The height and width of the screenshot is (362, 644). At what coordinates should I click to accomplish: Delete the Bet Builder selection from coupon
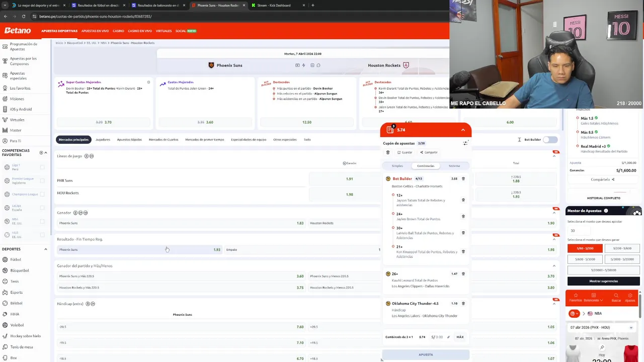click(463, 178)
